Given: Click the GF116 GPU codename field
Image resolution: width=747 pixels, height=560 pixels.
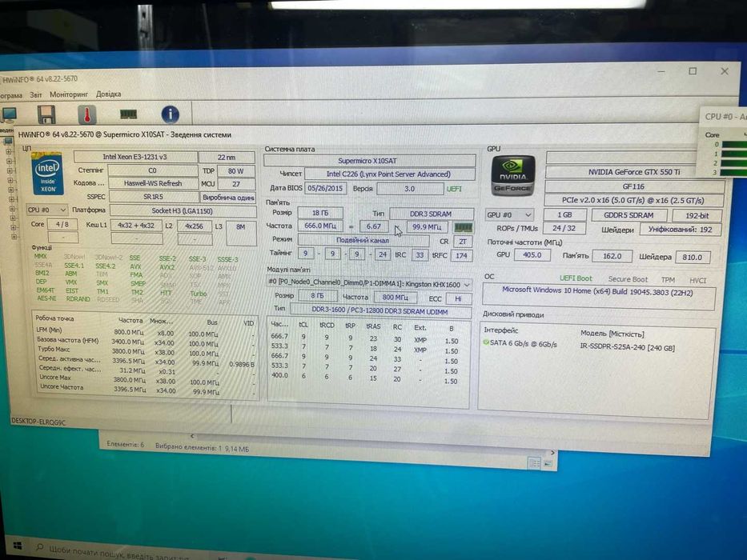Looking at the screenshot, I should click(634, 186).
